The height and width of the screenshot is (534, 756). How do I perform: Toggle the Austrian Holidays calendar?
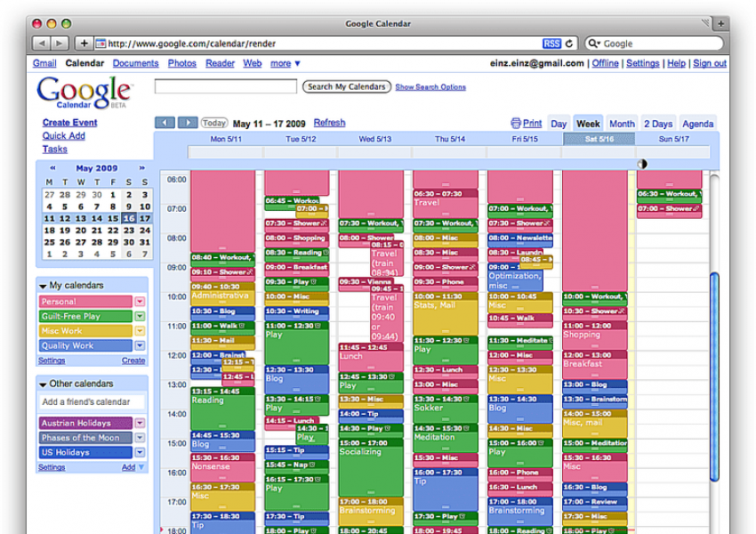(x=85, y=424)
